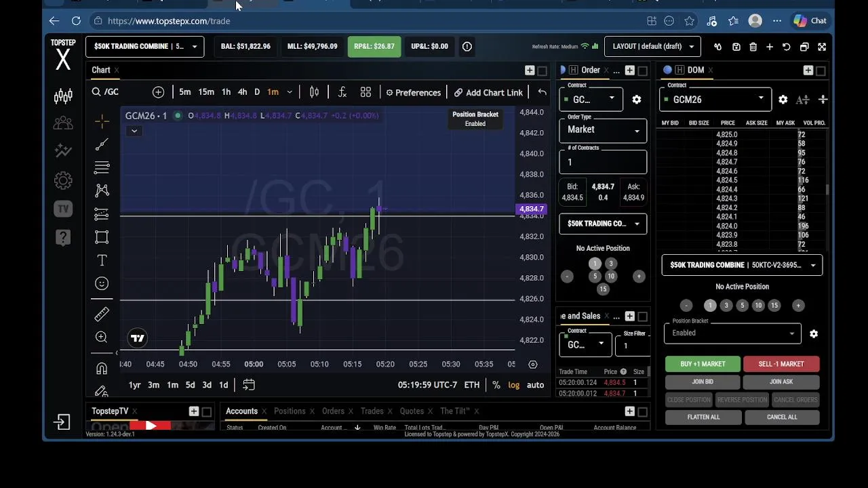The image size is (868, 488).
Task: Delete the layout with trash icon
Action: point(753,47)
